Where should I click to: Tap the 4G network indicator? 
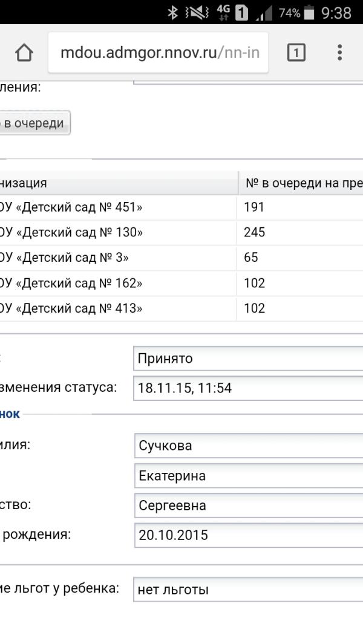coord(223,12)
